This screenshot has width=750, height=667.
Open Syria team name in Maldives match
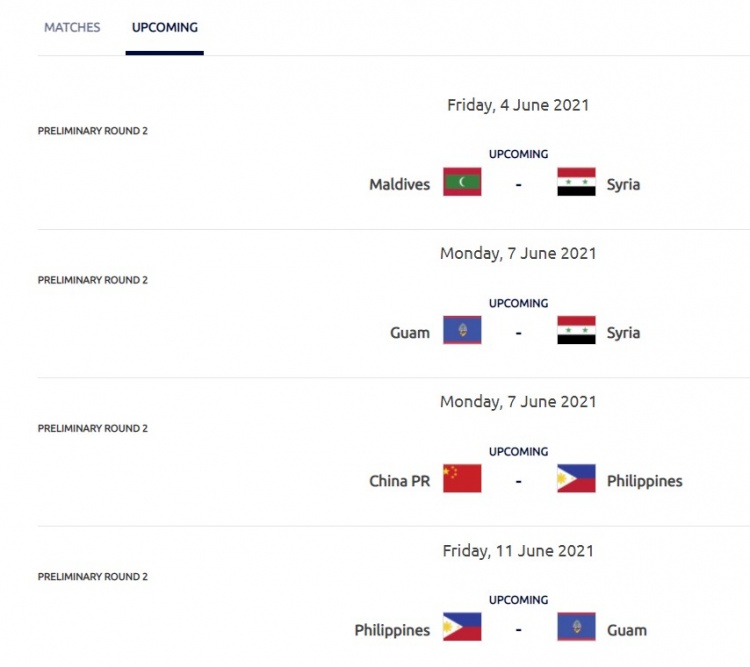coord(623,184)
